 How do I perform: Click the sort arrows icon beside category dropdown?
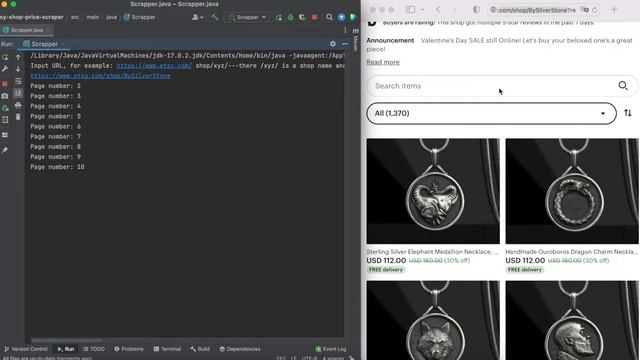pyautogui.click(x=628, y=113)
